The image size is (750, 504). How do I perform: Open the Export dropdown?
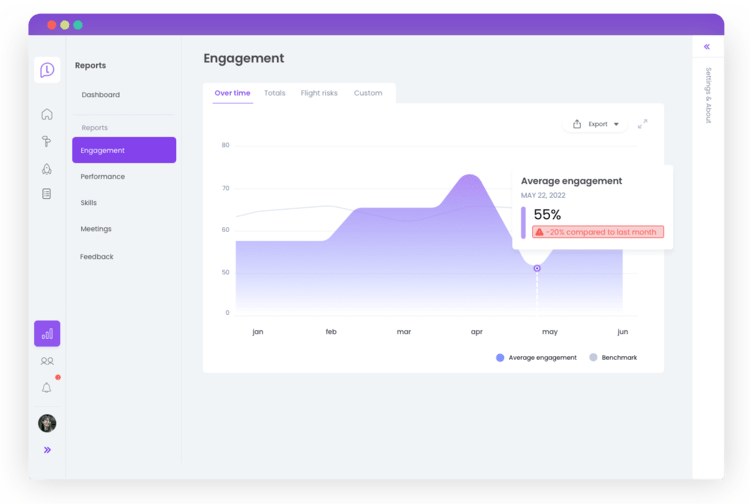[596, 124]
